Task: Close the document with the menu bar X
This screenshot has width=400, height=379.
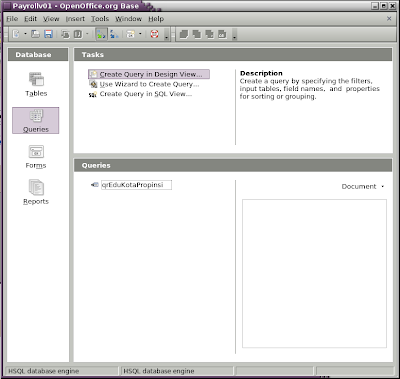Action: (x=389, y=19)
